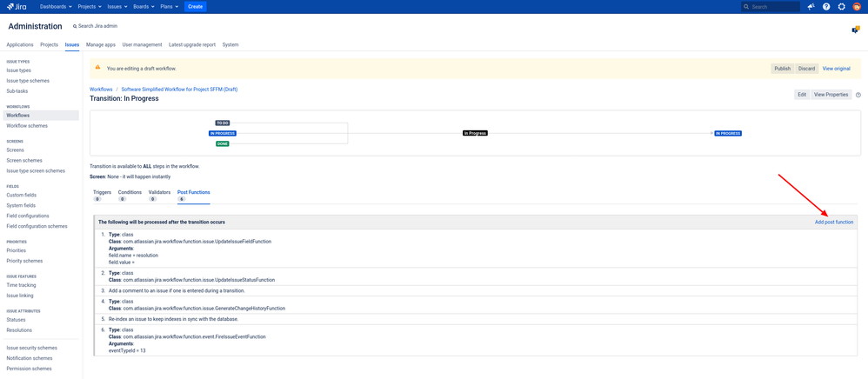Switch to the Manage apps tab
This screenshot has width=868, height=379.
(101, 45)
